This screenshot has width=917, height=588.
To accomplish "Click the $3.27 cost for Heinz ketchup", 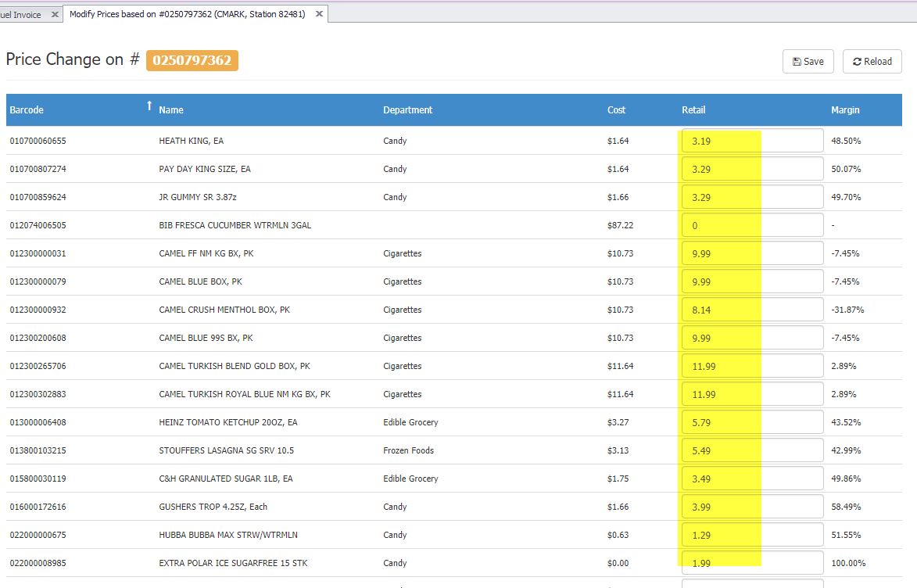I will [618, 422].
